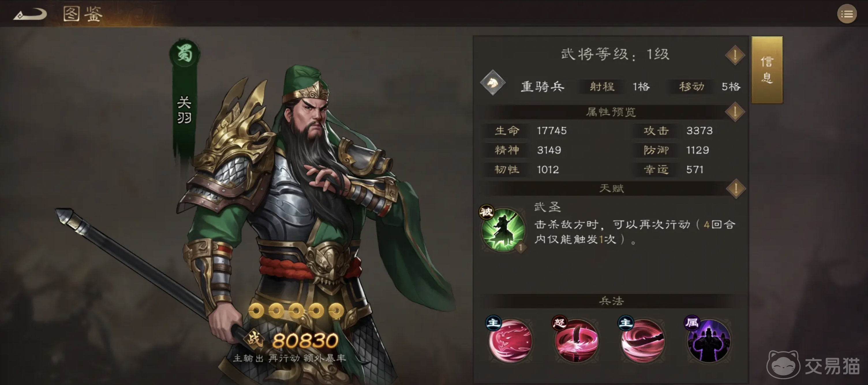868x385 pixels.
Task: Tap the 攻击 3373 attribute
Action: (x=678, y=131)
